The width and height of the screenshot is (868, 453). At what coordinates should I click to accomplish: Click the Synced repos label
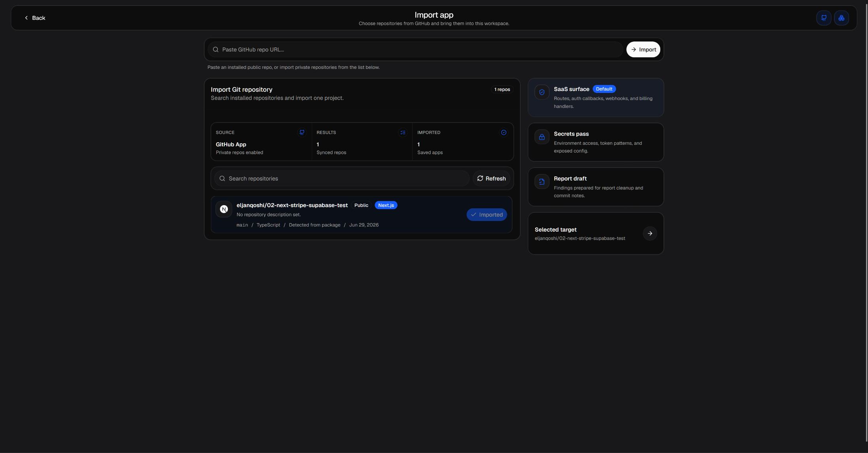click(332, 153)
